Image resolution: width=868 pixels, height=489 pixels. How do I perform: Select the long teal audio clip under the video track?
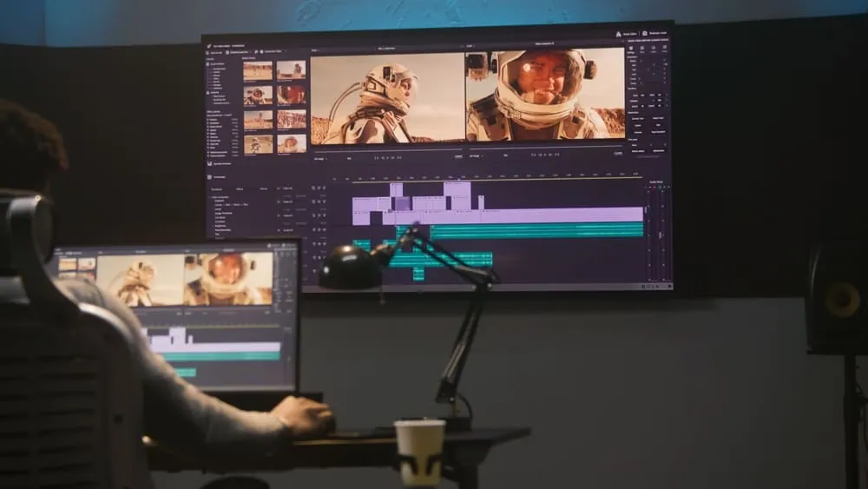coord(536,230)
